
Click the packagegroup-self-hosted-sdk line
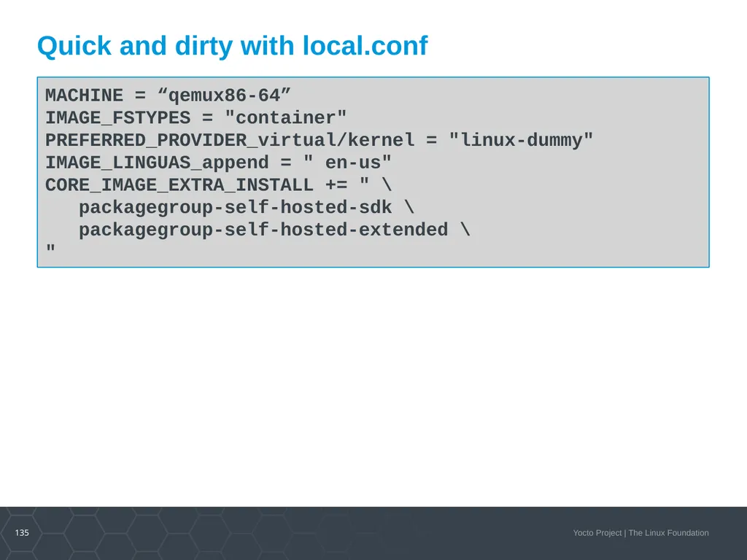[247, 207]
